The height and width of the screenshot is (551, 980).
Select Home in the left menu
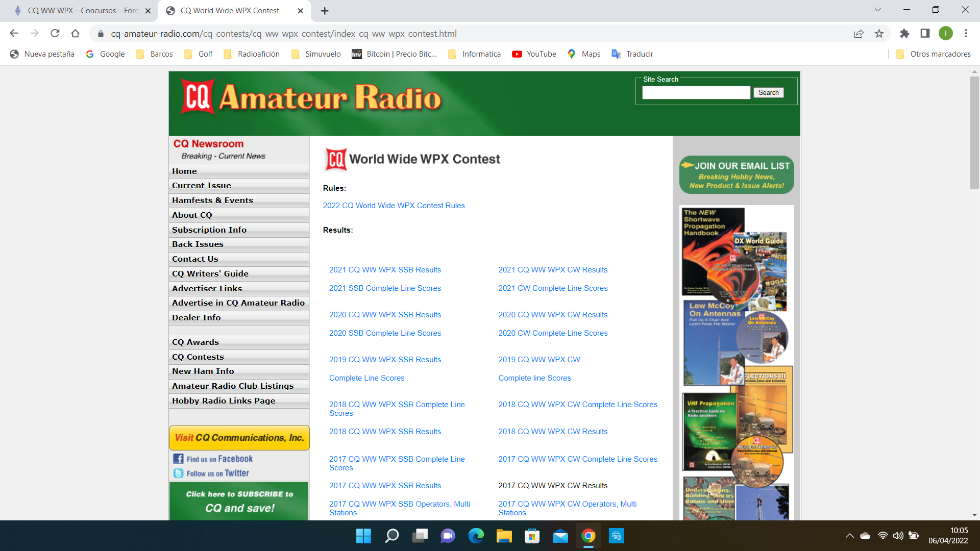point(239,171)
